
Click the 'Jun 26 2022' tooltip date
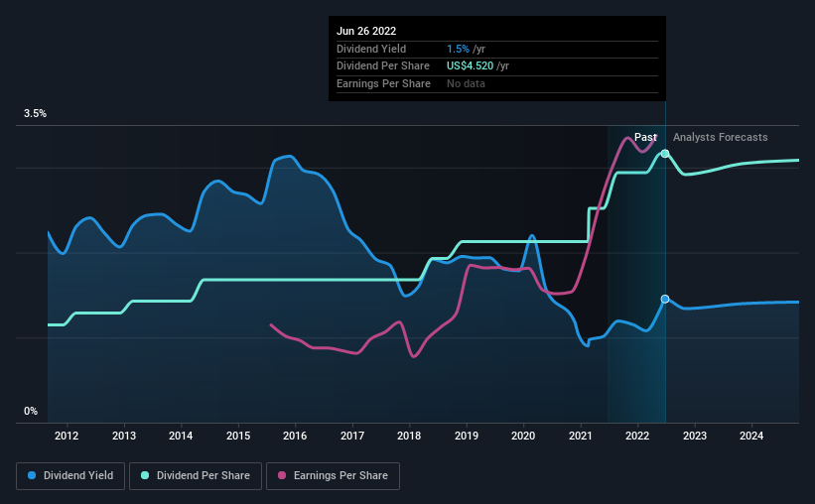tap(366, 31)
